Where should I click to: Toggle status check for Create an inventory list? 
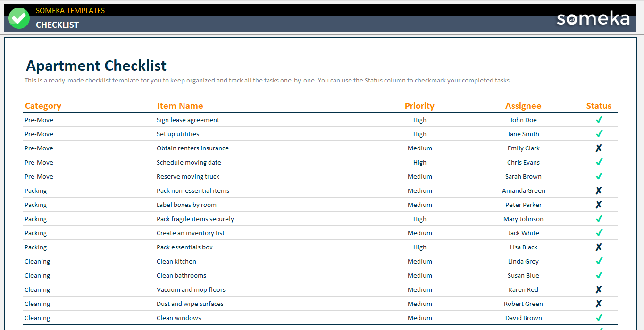tap(599, 233)
